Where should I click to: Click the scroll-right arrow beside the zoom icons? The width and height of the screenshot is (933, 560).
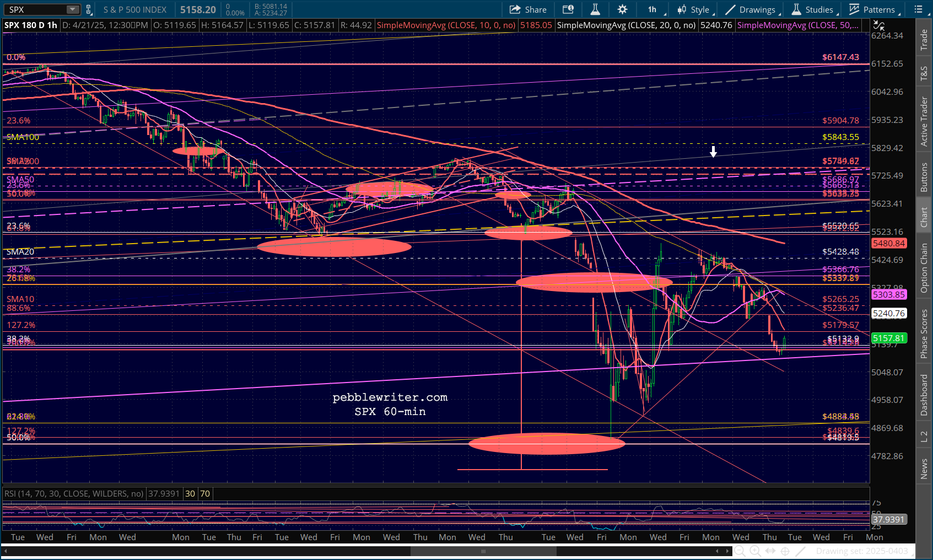tap(727, 551)
